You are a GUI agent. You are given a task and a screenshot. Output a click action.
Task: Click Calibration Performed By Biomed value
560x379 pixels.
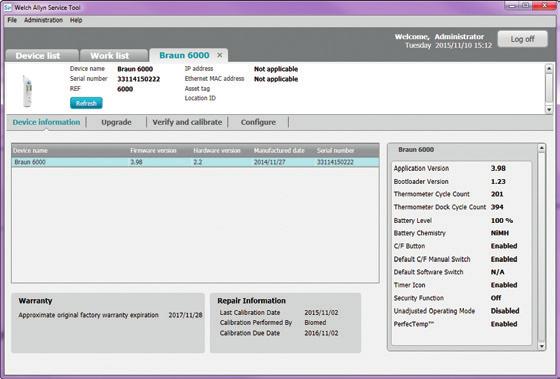[315, 323]
